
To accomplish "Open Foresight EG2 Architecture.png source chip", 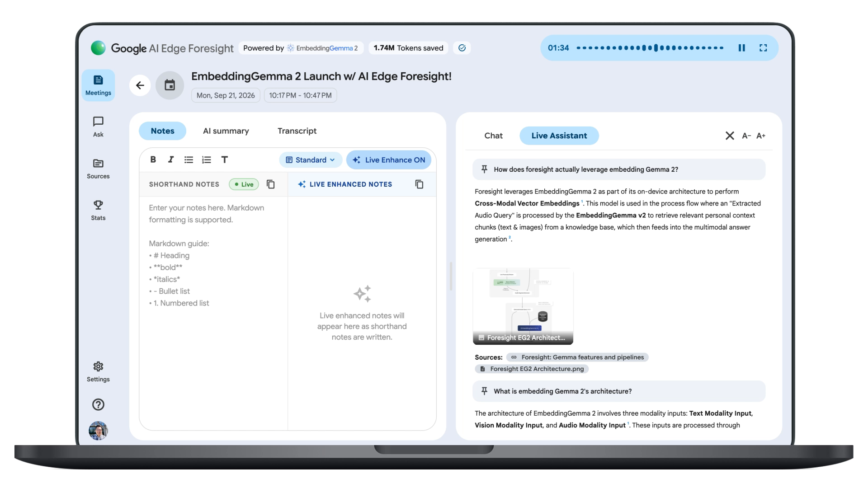I will (x=532, y=369).
